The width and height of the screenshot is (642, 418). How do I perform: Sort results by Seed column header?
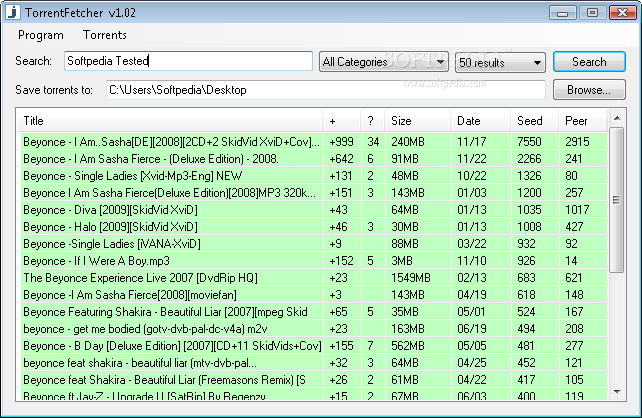click(534, 121)
